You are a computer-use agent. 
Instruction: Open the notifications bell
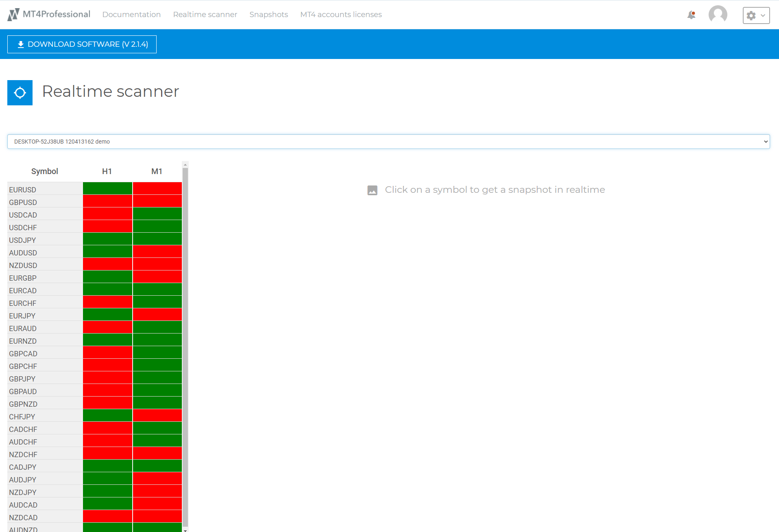[x=691, y=15]
